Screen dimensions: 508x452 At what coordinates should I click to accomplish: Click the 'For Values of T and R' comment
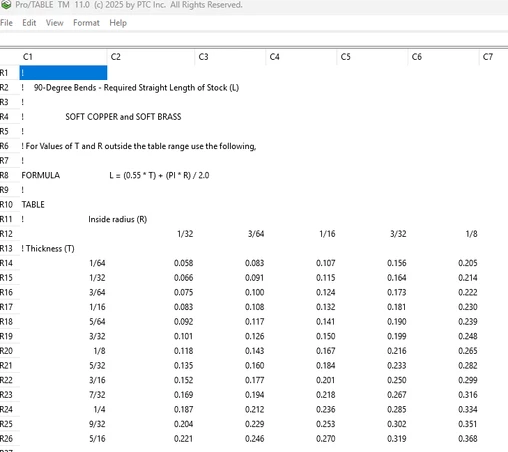(x=139, y=146)
